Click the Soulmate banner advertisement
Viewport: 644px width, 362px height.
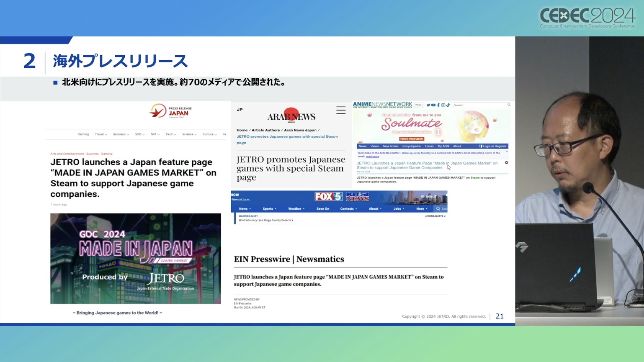(x=433, y=126)
